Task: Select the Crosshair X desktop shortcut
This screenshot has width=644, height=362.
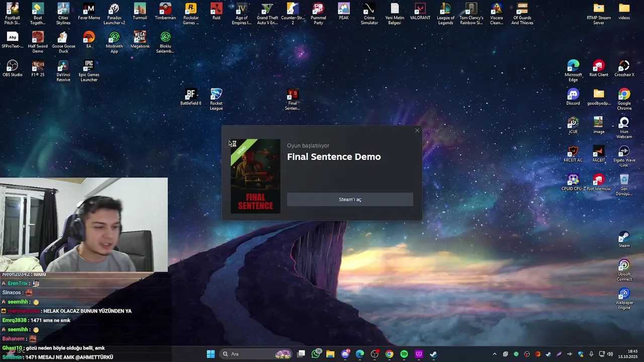Action: [624, 69]
